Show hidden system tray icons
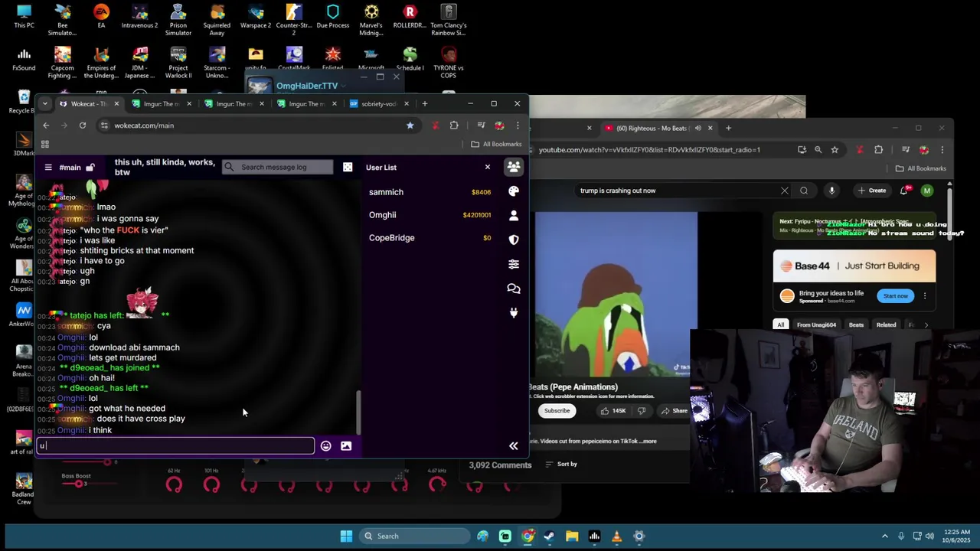Image resolution: width=980 pixels, height=551 pixels. point(885,536)
